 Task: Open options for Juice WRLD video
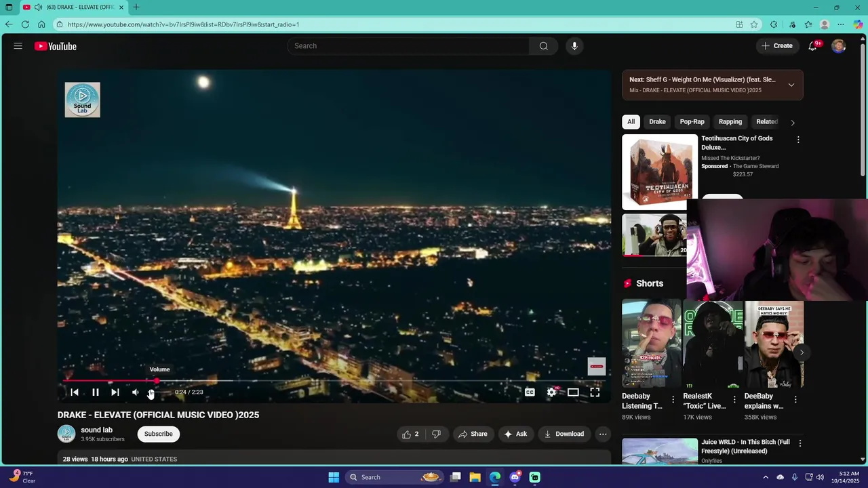[800, 443]
